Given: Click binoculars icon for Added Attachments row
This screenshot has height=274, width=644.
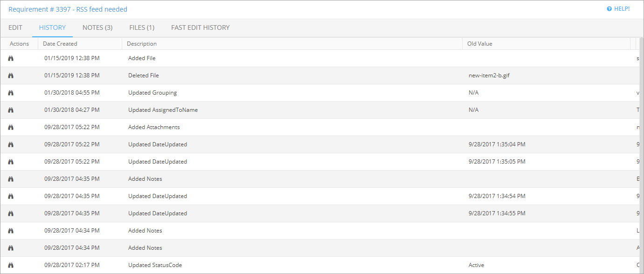Looking at the screenshot, I should tap(11, 127).
